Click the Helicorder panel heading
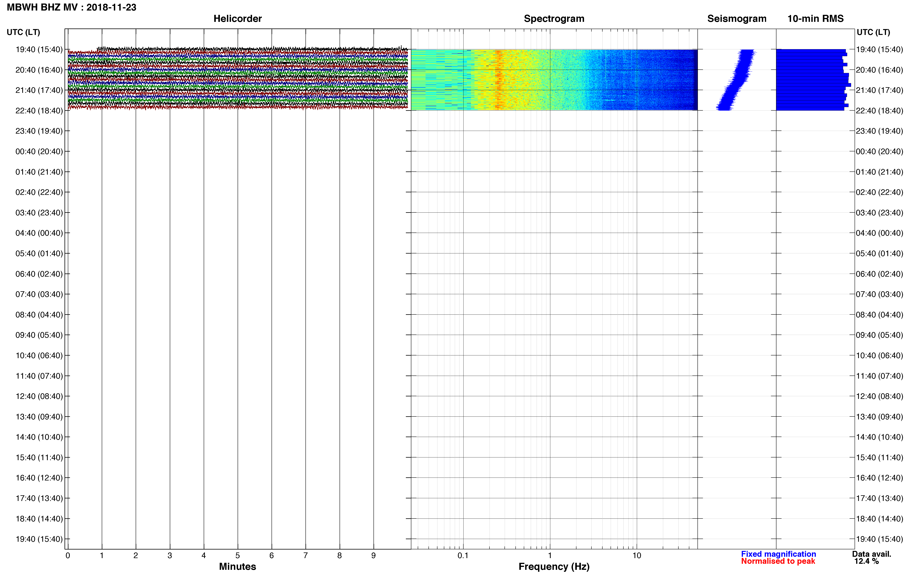The image size is (924, 578). 238,18
